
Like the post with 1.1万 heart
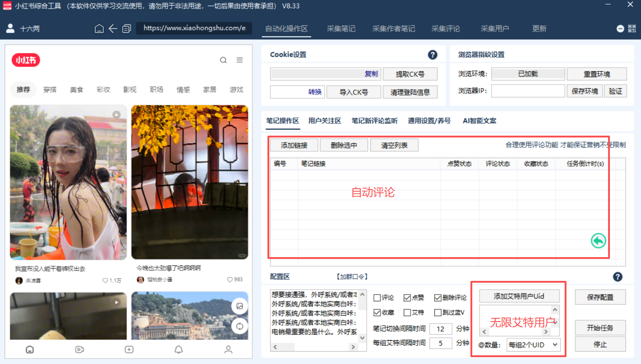[105, 280]
